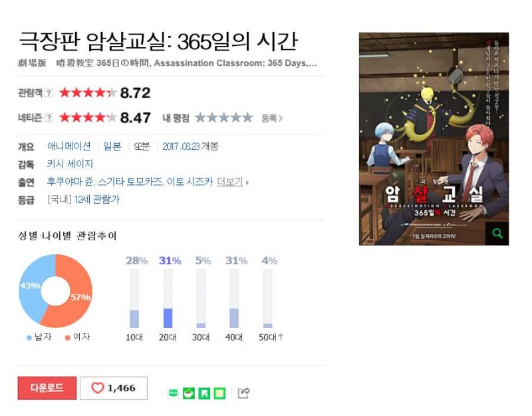Open the 애니메이션 genre link
The width and height of the screenshot is (532, 416).
pos(69,146)
